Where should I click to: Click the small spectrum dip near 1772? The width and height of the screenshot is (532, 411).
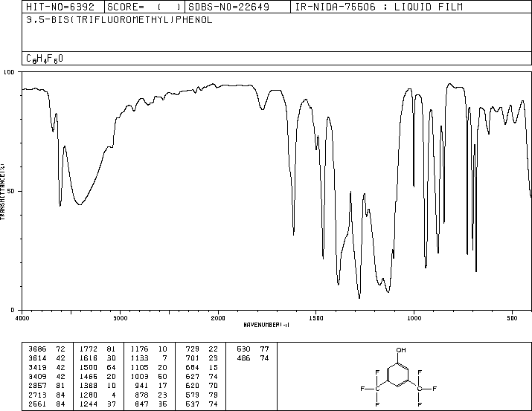[262, 109]
